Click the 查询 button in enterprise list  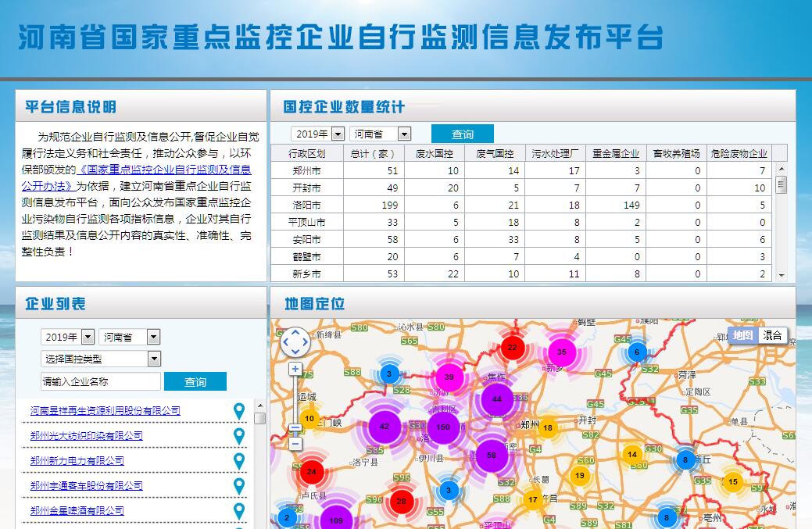195,381
